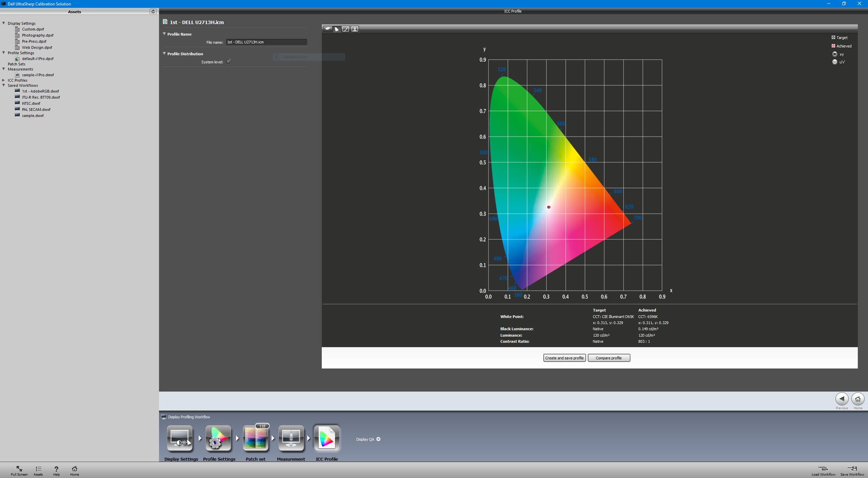Select sample.dwxf workflow
This screenshot has height=478, width=868.
click(x=33, y=116)
